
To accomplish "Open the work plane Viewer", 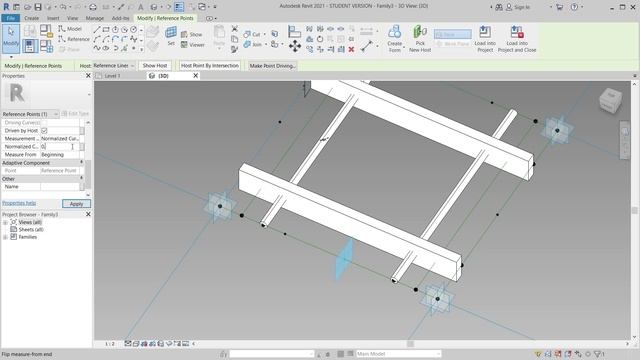I will point(192,44).
